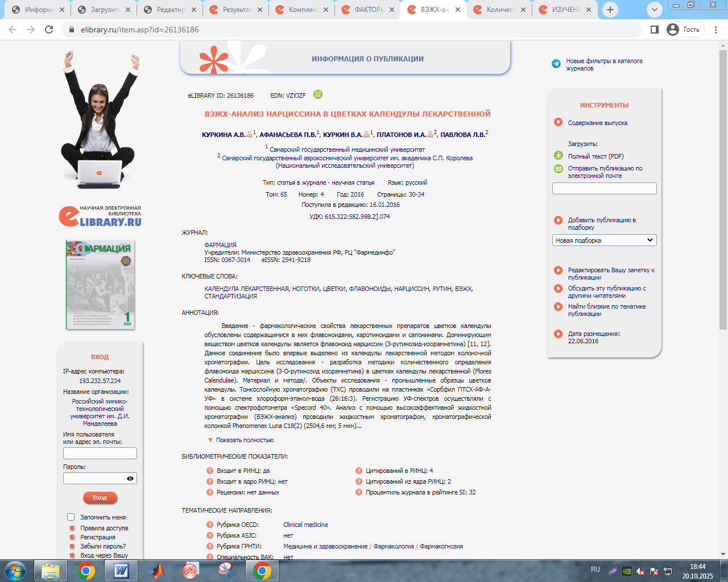The height and width of the screenshot is (582, 728).
Task: Open the 'Новая подборка' dropdown
Action: pyautogui.click(x=604, y=240)
